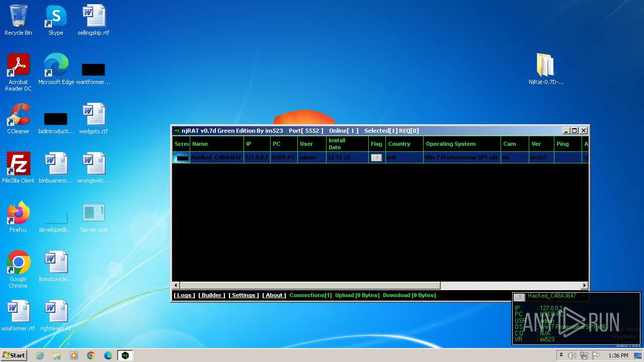Open the Recycle Bin desktop icon
The height and width of the screenshot is (362, 644).
tap(18, 20)
